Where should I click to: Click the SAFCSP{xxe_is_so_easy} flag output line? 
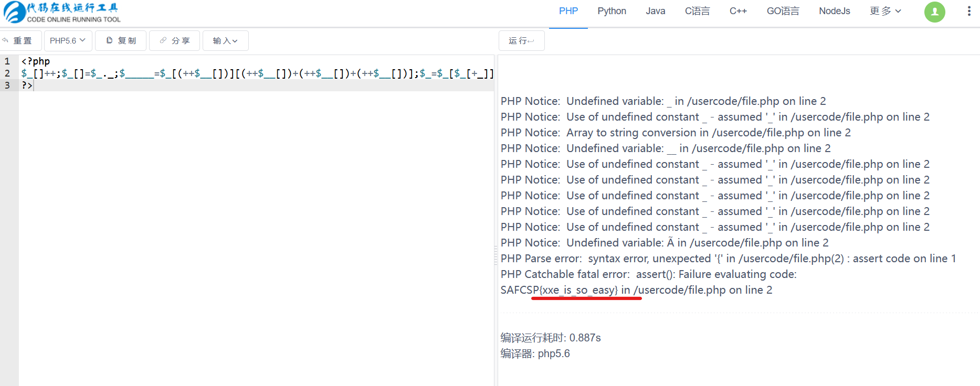pos(636,290)
